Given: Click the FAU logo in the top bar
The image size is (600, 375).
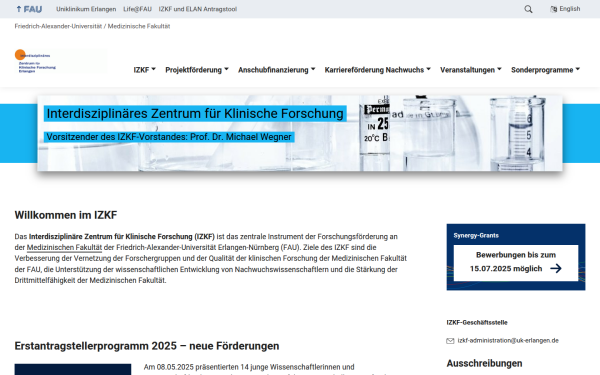Looking at the screenshot, I should pyautogui.click(x=29, y=9).
